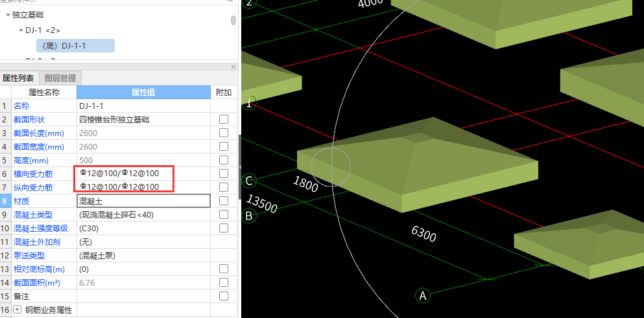Click the 截面宽度(mm) value 2600
Image resolution: width=644 pixels, height=318 pixels.
coord(88,146)
